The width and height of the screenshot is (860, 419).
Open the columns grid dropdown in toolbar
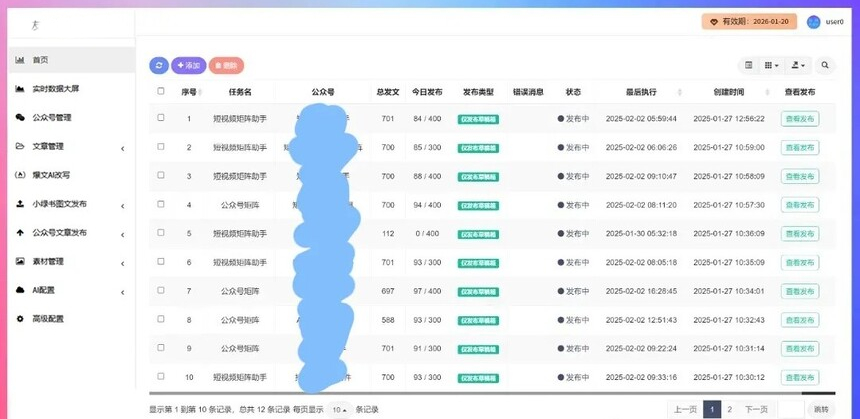point(772,65)
